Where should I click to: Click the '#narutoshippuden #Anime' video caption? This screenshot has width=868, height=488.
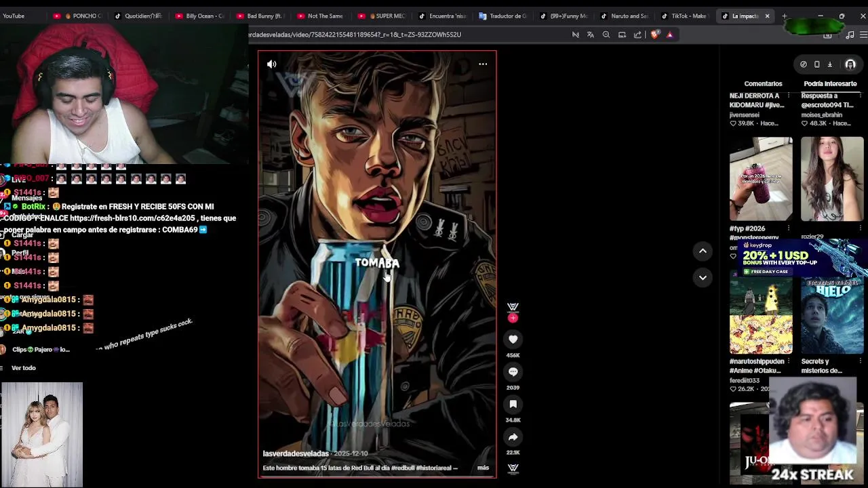tap(757, 366)
